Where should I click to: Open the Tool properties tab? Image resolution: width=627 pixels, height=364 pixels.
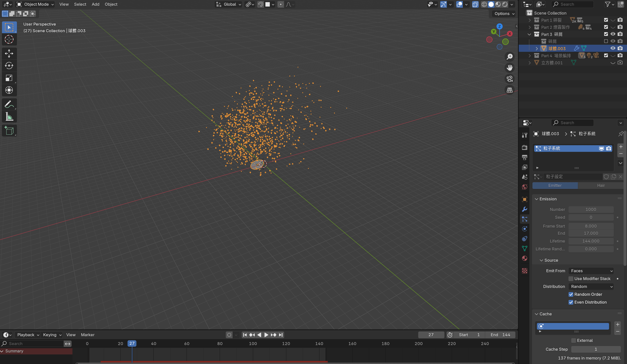[x=525, y=135]
